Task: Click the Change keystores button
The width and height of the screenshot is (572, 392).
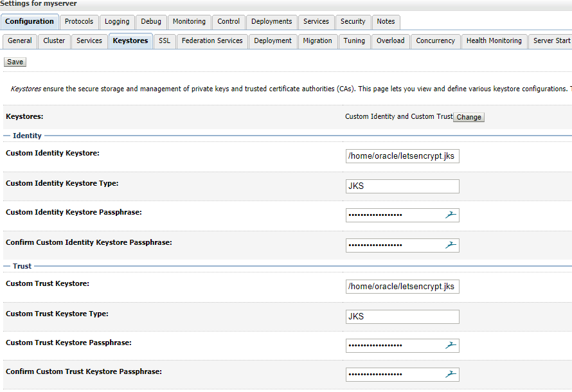Action: (469, 117)
